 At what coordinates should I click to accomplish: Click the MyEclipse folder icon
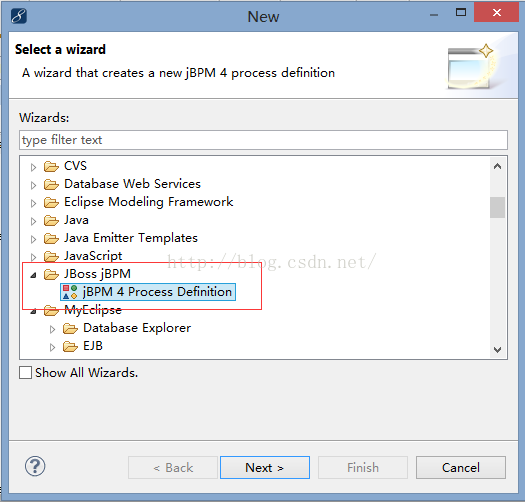coord(51,311)
